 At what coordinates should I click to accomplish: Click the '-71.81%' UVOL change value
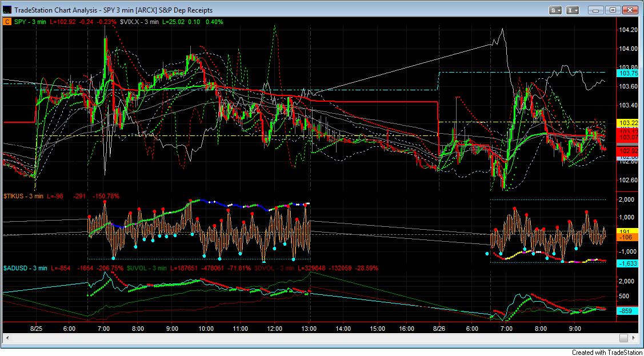click(x=239, y=268)
